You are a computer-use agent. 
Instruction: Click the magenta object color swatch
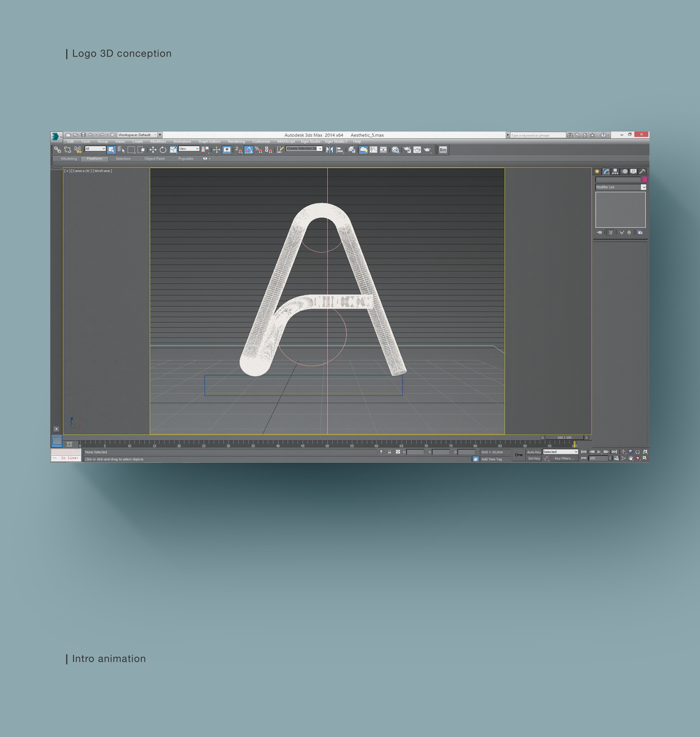click(x=644, y=180)
